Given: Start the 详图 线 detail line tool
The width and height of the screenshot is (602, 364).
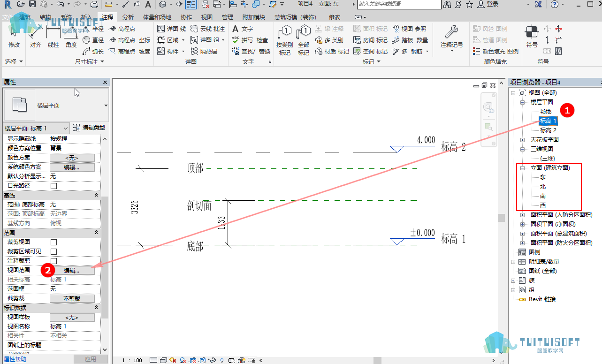Looking at the screenshot, I should tap(171, 29).
